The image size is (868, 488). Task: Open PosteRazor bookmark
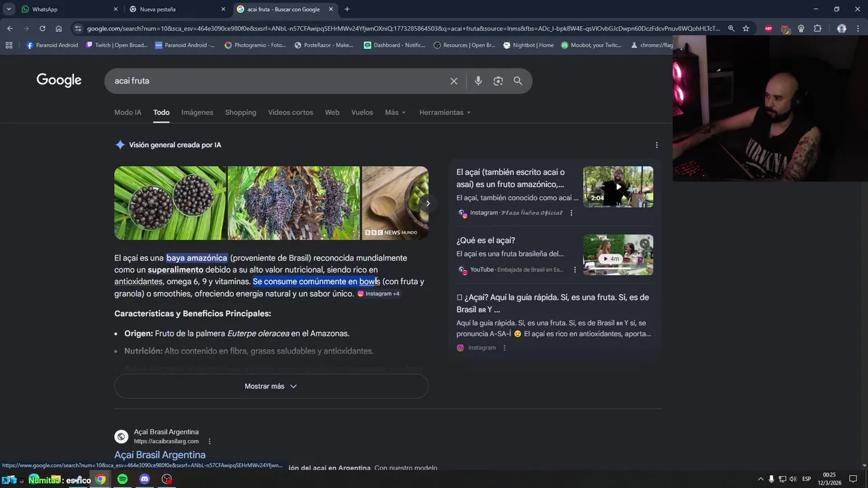[324, 45]
